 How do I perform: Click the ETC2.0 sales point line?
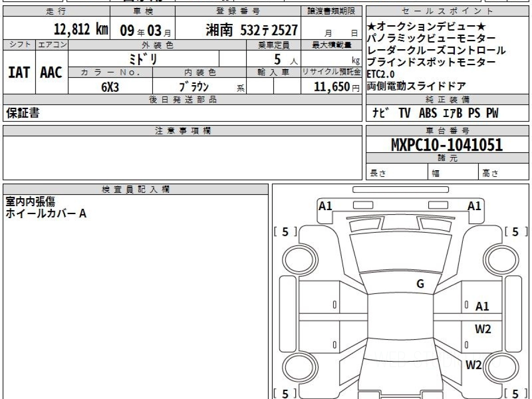coord(380,74)
